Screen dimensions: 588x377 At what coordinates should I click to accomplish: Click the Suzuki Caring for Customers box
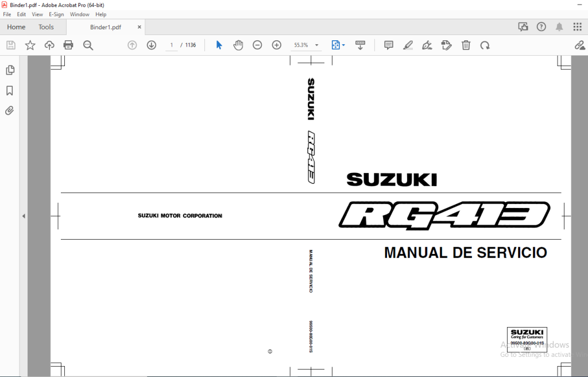pyautogui.click(x=527, y=340)
